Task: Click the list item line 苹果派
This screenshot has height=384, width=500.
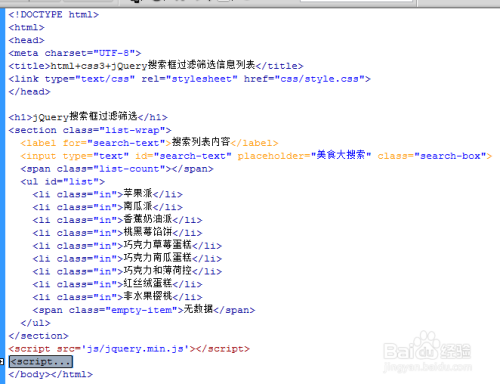Action: point(108,194)
